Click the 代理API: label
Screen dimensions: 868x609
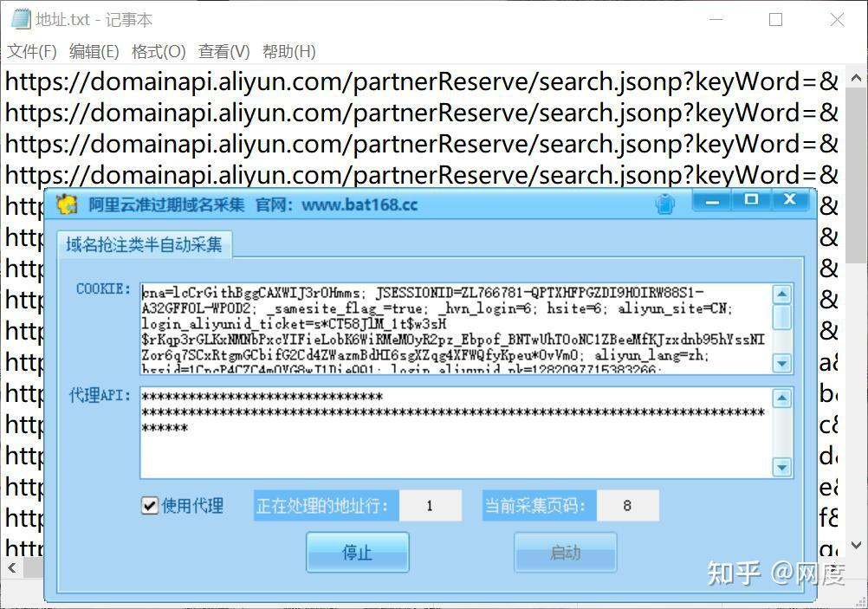tap(100, 395)
